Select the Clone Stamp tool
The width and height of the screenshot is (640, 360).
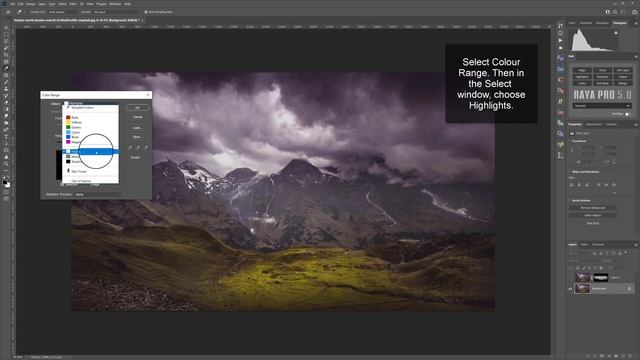pyautogui.click(x=6, y=89)
